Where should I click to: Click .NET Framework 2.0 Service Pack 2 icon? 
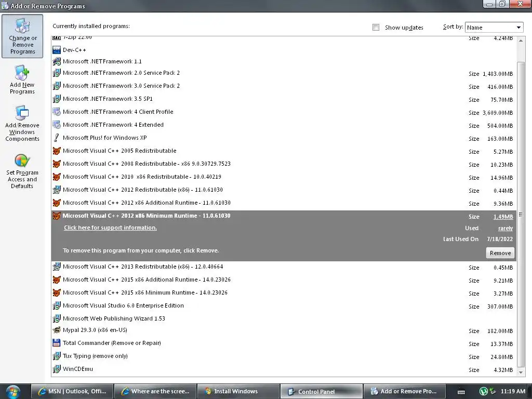pyautogui.click(x=57, y=73)
